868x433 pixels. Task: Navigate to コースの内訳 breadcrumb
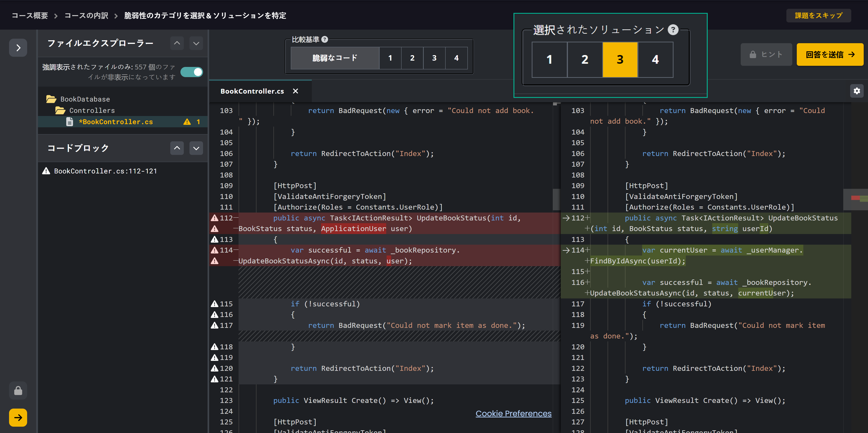point(86,16)
